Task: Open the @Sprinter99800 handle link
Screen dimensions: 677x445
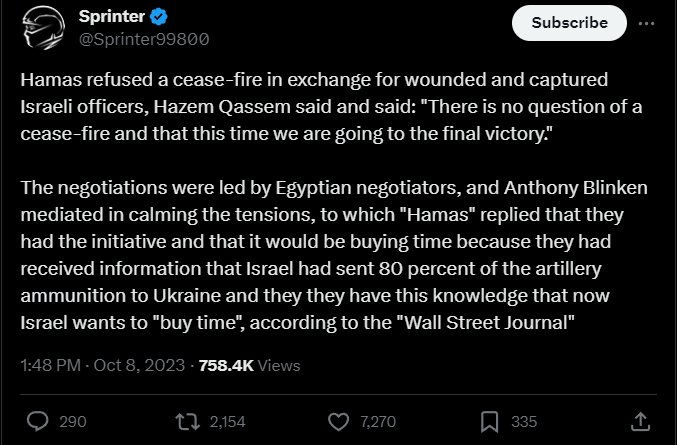Action: (144, 39)
